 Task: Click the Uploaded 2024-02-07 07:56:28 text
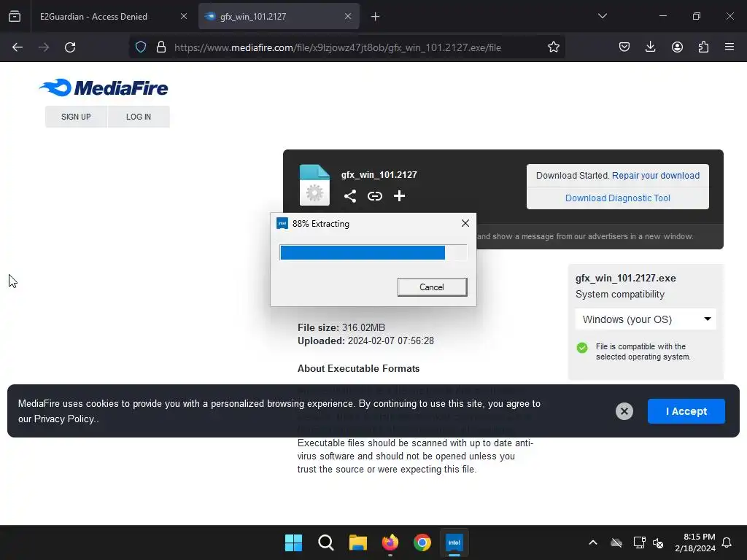pyautogui.click(x=365, y=341)
